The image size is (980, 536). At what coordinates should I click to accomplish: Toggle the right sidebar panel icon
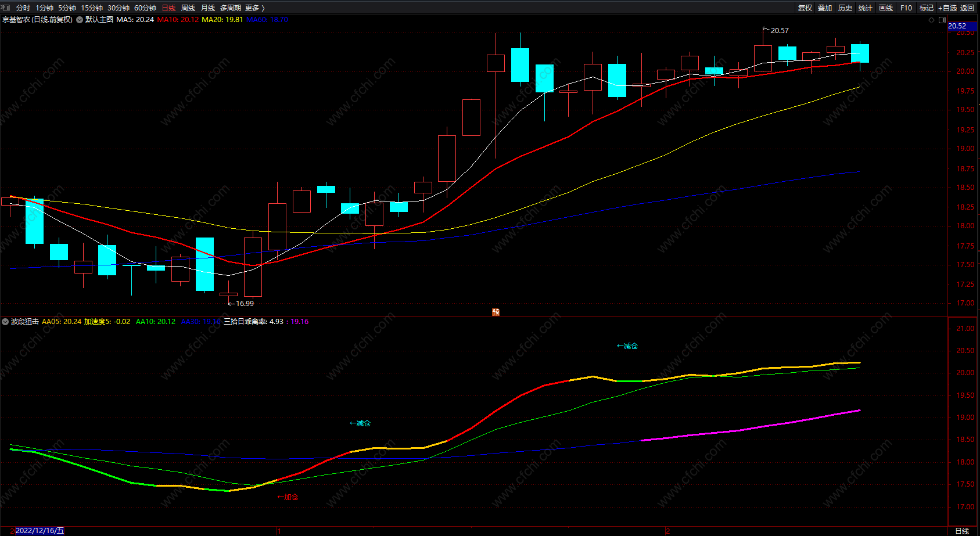coord(942,20)
